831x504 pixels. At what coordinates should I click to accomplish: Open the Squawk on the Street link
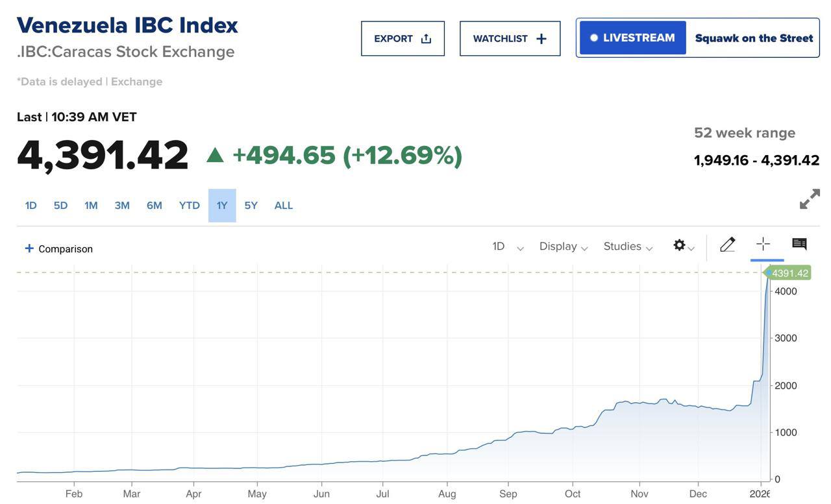(754, 38)
